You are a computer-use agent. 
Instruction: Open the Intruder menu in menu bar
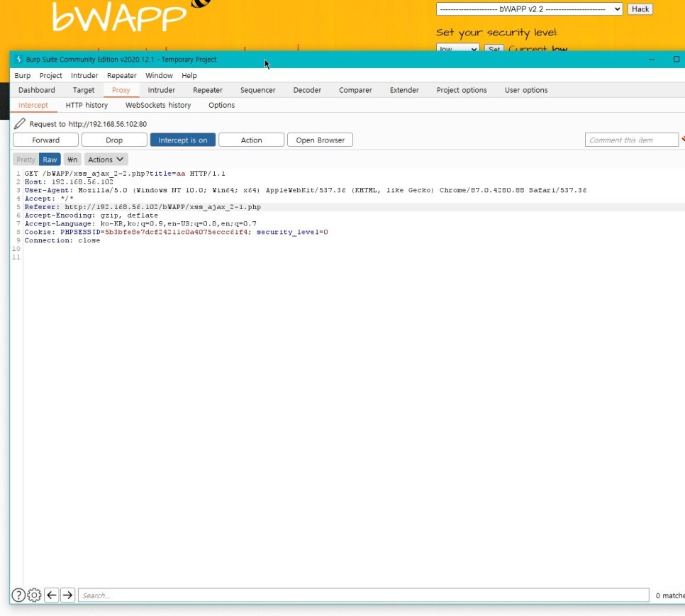point(84,76)
